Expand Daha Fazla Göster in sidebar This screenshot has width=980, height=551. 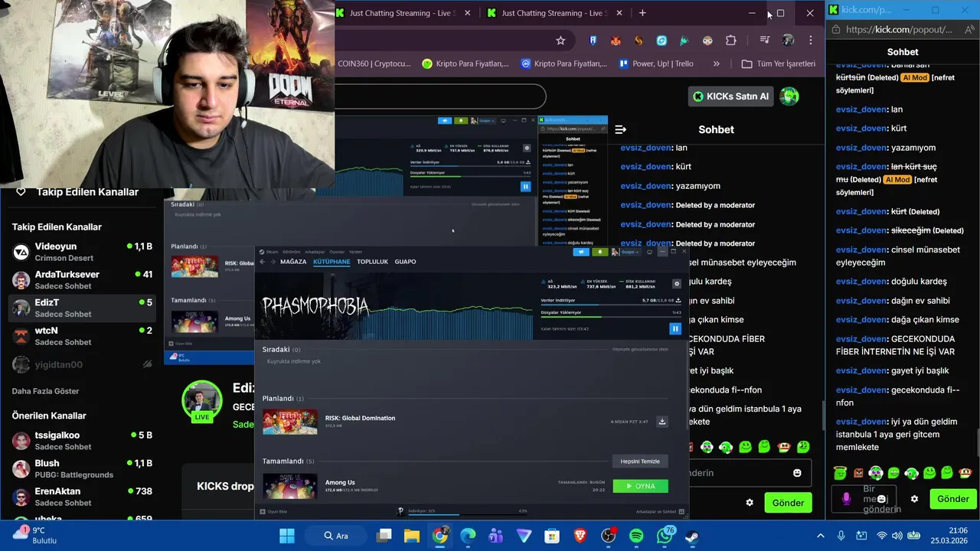[x=45, y=391]
